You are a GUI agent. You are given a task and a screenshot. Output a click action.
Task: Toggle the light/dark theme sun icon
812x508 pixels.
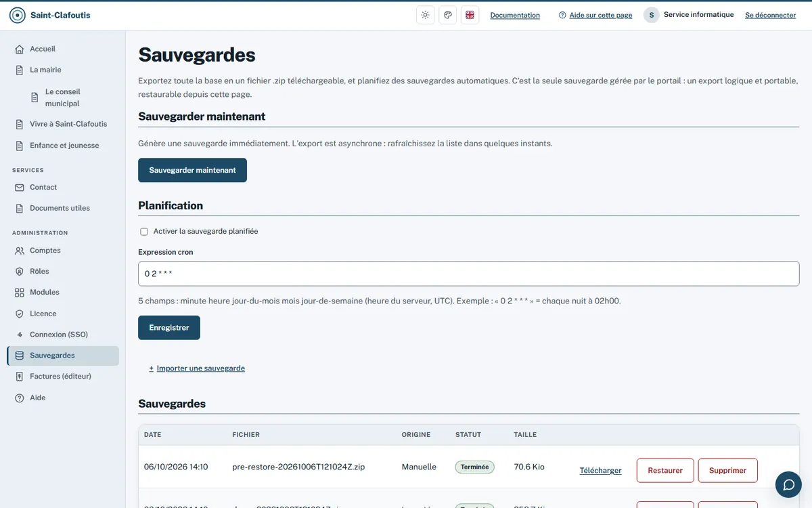point(425,15)
